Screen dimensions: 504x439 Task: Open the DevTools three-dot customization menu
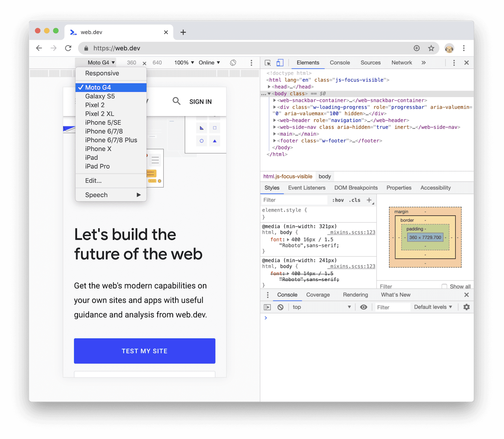click(454, 63)
